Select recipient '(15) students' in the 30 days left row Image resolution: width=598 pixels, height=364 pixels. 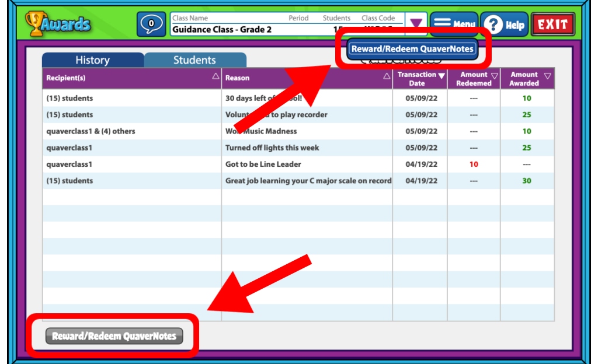[69, 98]
